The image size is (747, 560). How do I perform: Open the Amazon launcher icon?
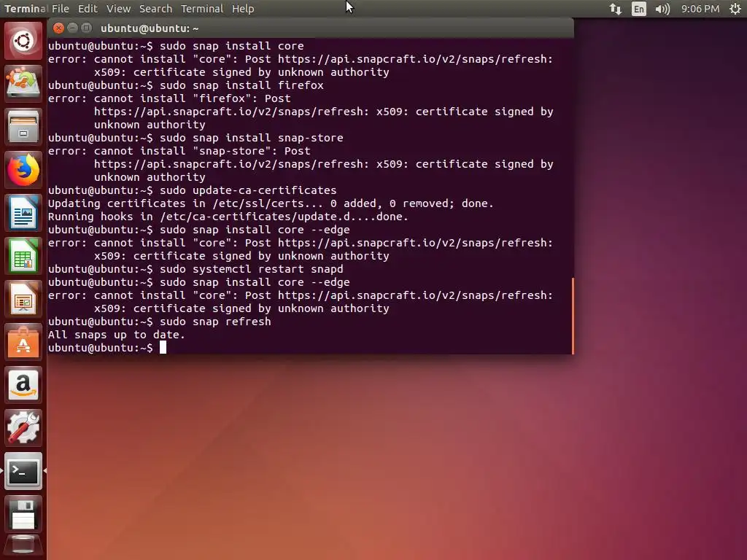point(23,385)
